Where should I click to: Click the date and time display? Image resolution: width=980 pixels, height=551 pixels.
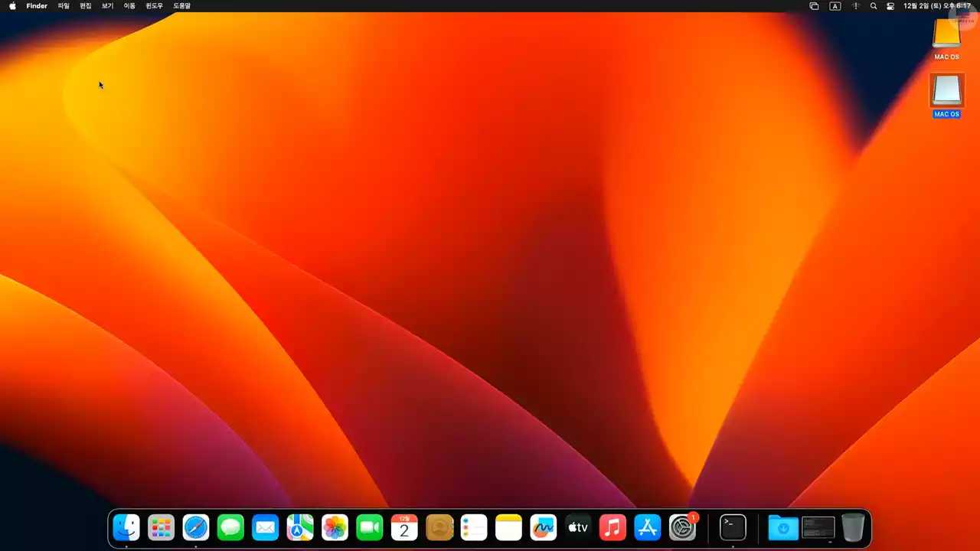click(x=937, y=5)
